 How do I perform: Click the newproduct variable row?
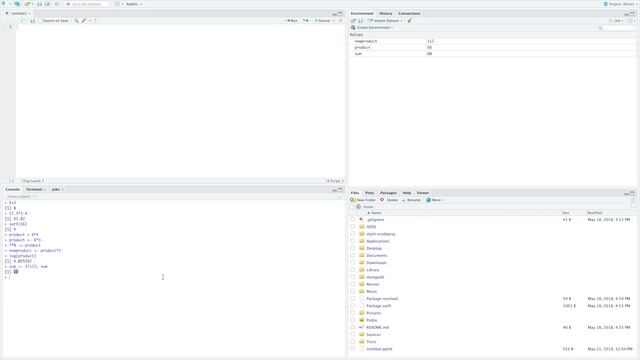pos(492,41)
